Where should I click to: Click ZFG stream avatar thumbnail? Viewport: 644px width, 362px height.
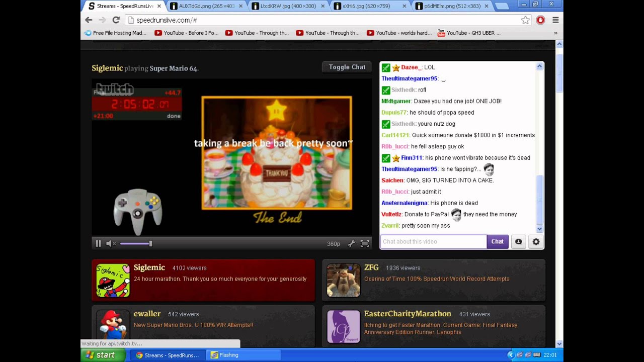point(344,280)
